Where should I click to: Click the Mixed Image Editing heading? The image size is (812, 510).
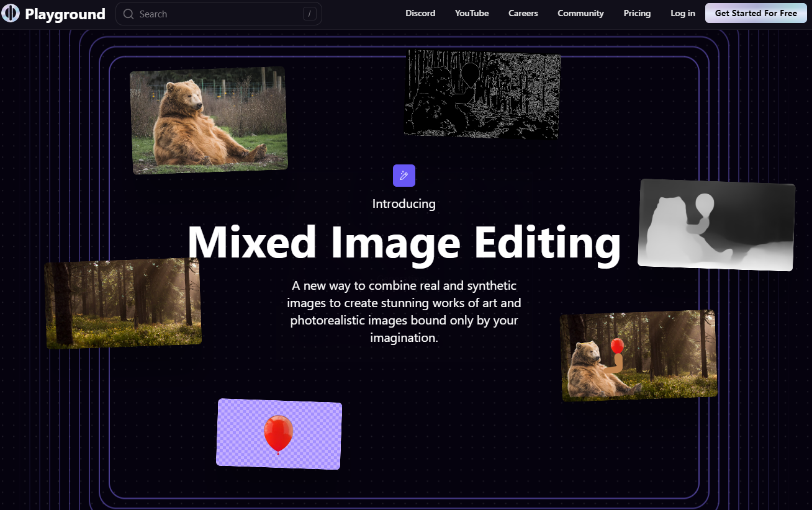click(404, 242)
